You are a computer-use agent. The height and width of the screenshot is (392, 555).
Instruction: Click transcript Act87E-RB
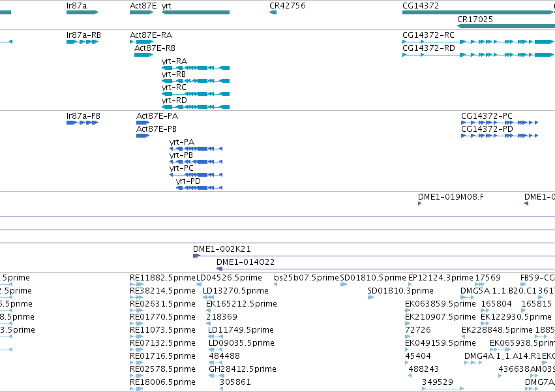[x=143, y=55]
